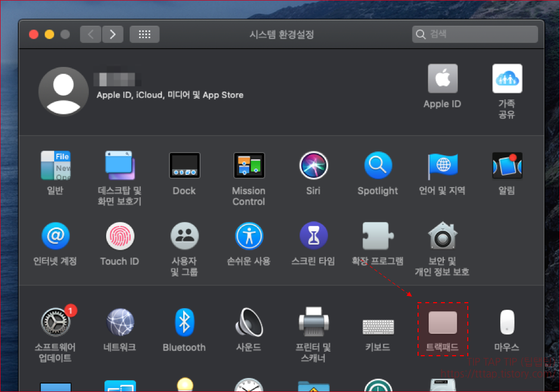The width and height of the screenshot is (560, 392).
Task: Click Apple ID, iCloud, 미디어 및 App Store text
Action: click(170, 95)
